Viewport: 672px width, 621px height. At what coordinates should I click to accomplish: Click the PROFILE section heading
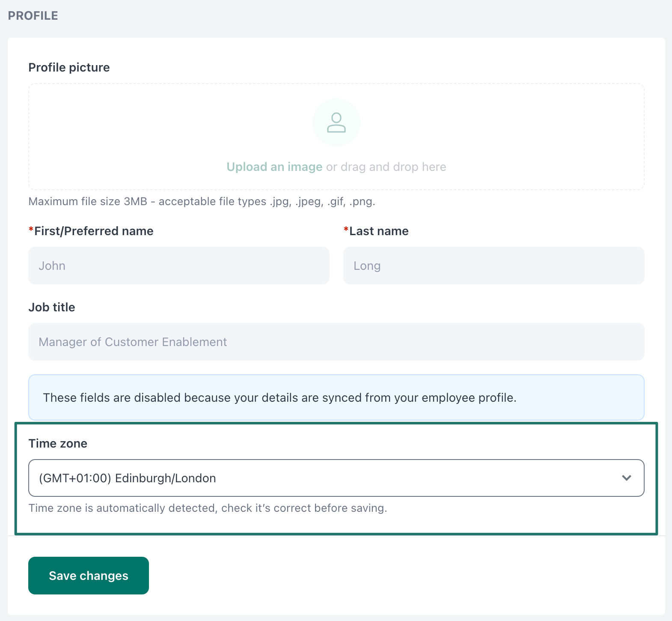(x=33, y=15)
